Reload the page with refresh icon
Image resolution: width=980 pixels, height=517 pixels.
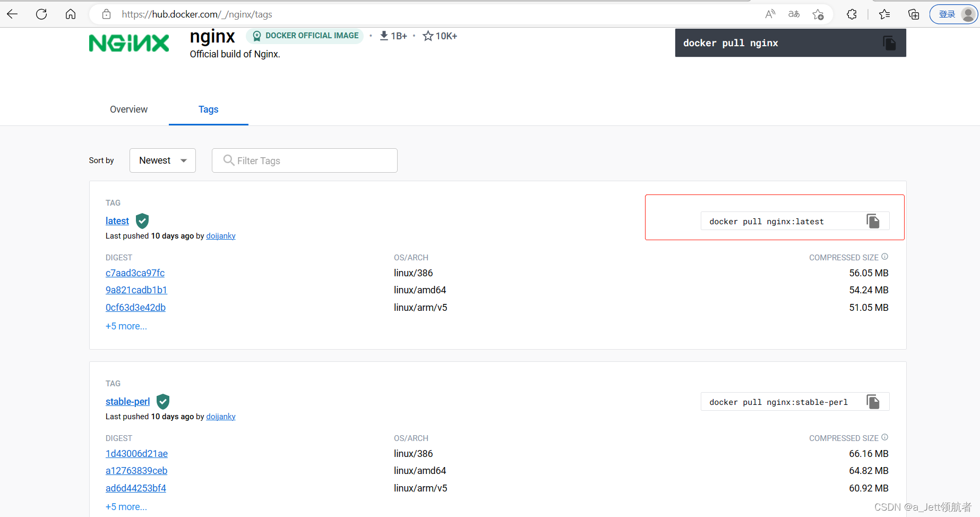[x=41, y=14]
